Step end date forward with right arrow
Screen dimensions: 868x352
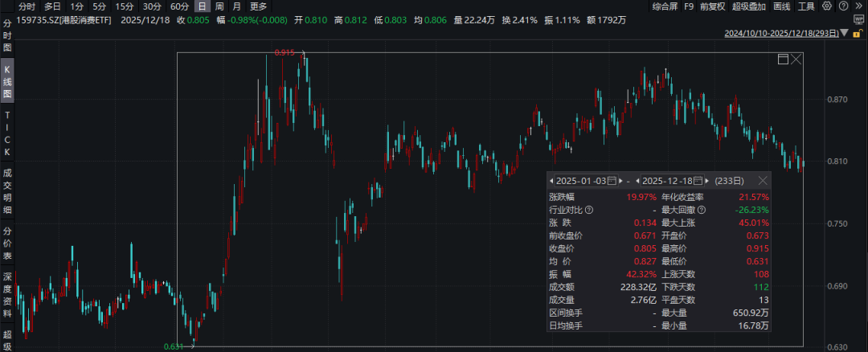[x=709, y=181]
